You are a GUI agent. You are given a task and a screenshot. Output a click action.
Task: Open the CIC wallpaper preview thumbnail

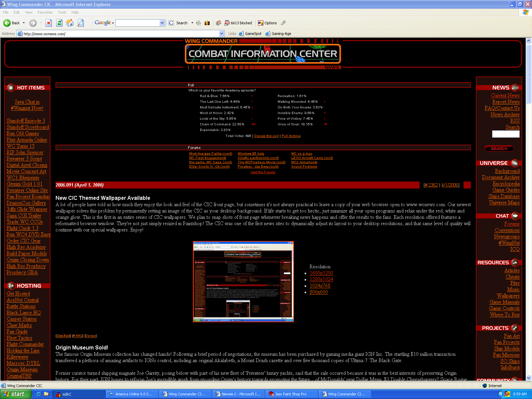pos(243,282)
